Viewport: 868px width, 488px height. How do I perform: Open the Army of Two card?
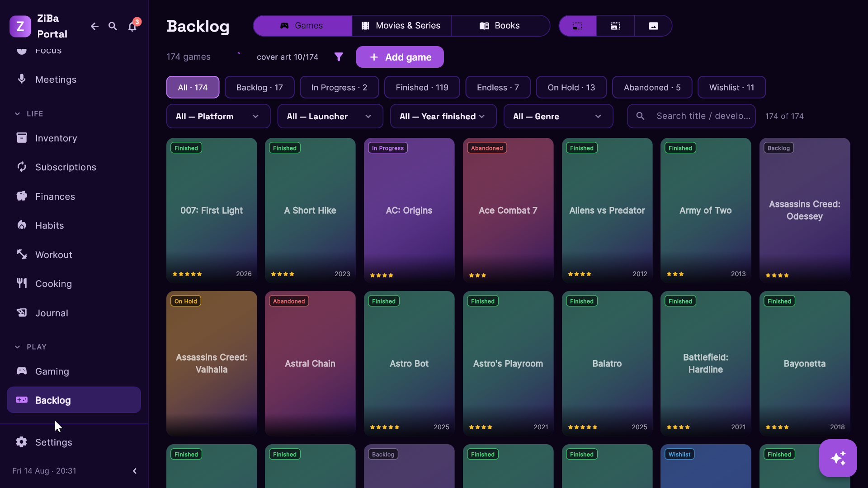[x=706, y=210]
